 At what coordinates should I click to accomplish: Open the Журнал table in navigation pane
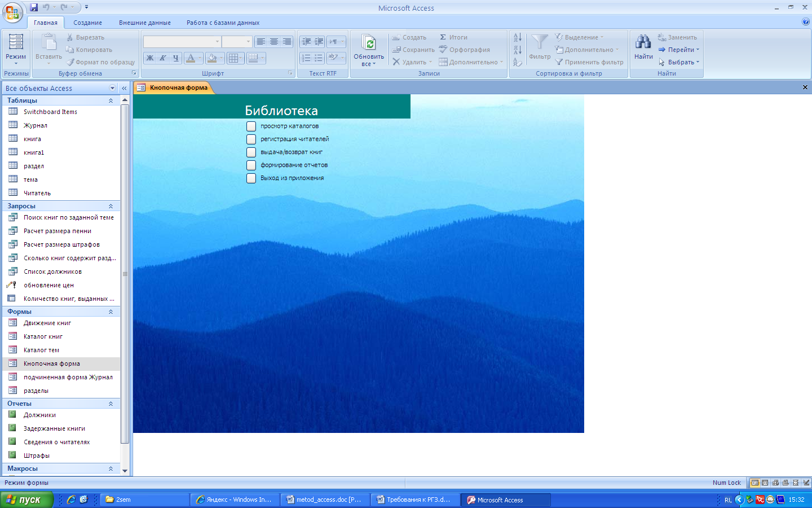coord(61,125)
